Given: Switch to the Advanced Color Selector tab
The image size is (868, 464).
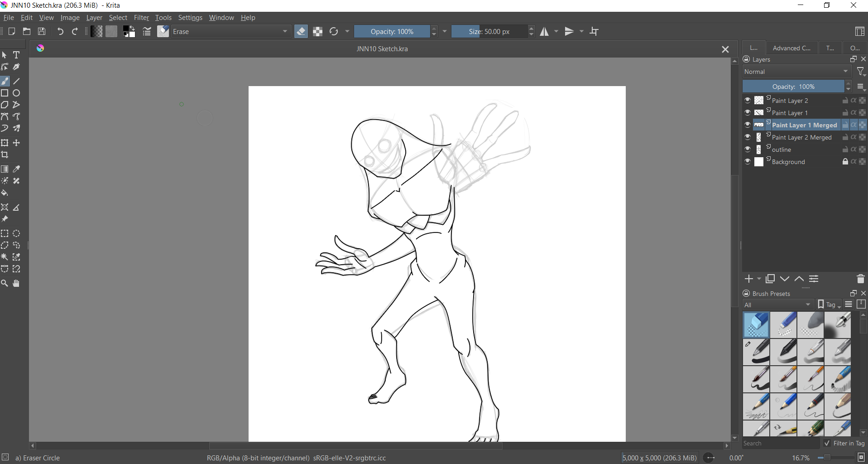Looking at the screenshot, I should [791, 48].
